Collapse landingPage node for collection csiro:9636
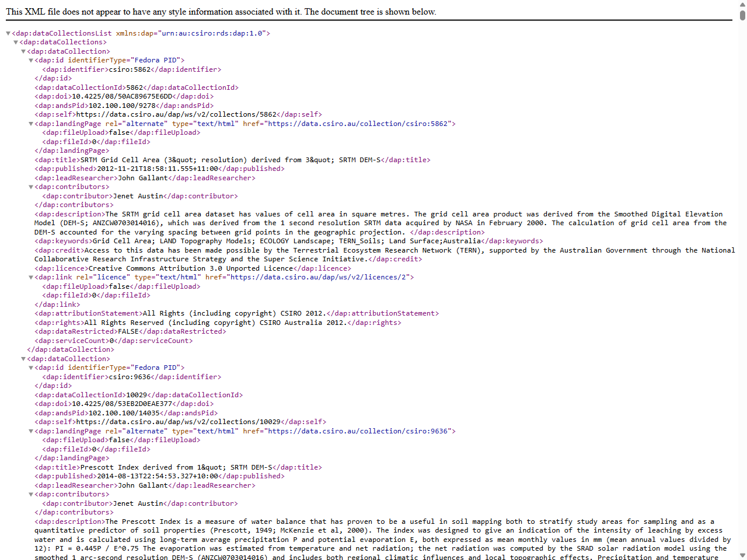Image resolution: width=747 pixels, height=560 pixels. [x=31, y=432]
